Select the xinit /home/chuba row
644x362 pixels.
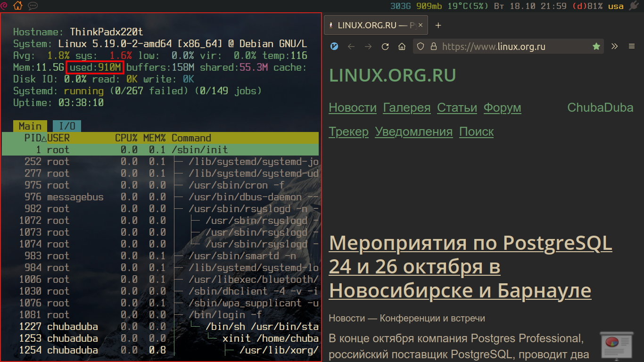coord(160,338)
